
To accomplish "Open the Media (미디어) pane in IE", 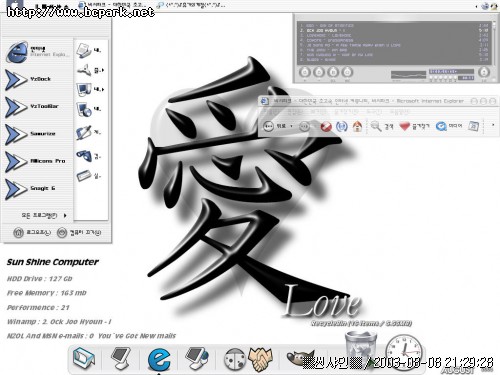I will click(449, 126).
